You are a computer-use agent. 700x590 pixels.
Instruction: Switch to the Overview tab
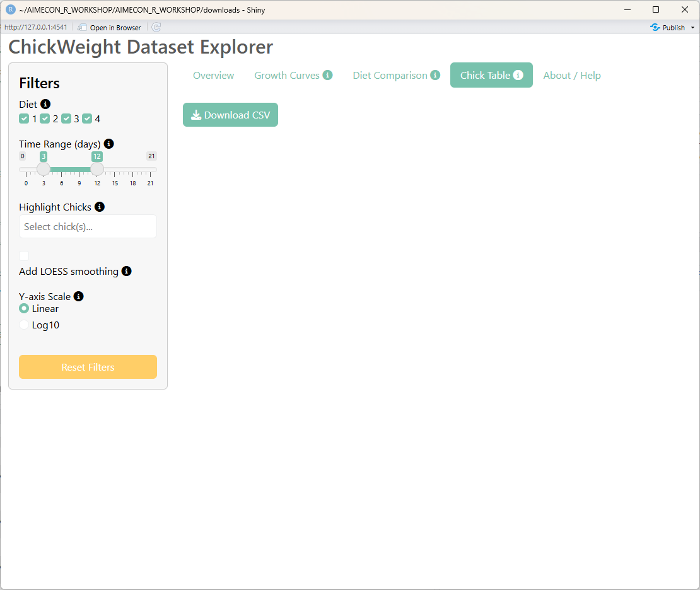(213, 75)
